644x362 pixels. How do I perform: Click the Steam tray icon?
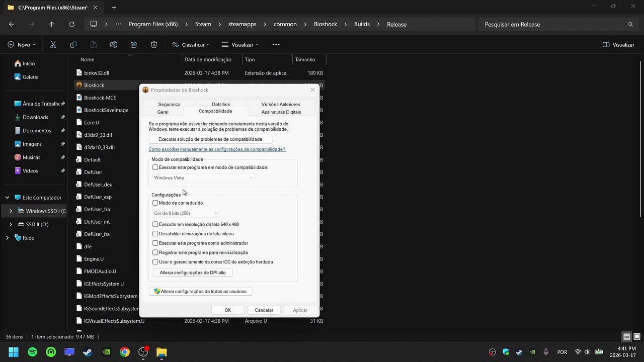coord(519,352)
